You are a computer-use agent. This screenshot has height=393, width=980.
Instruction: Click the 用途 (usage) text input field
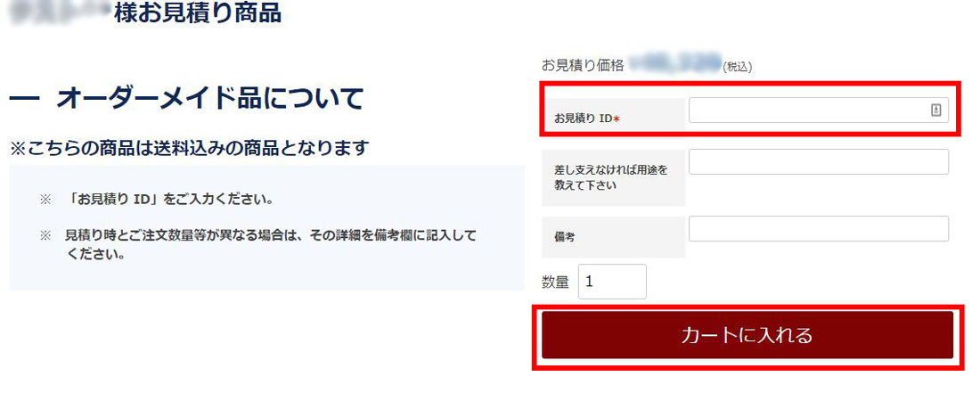(819, 162)
